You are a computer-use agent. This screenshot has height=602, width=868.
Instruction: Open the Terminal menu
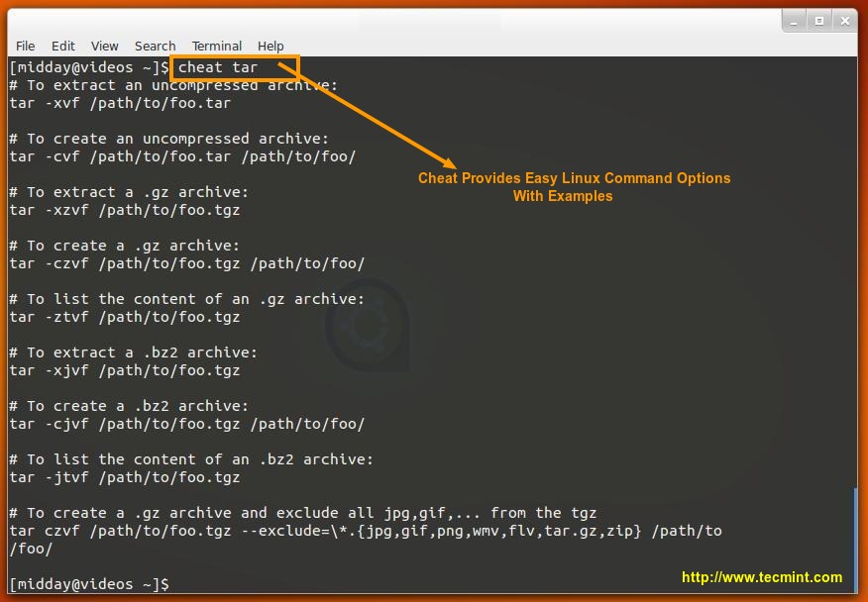(216, 46)
